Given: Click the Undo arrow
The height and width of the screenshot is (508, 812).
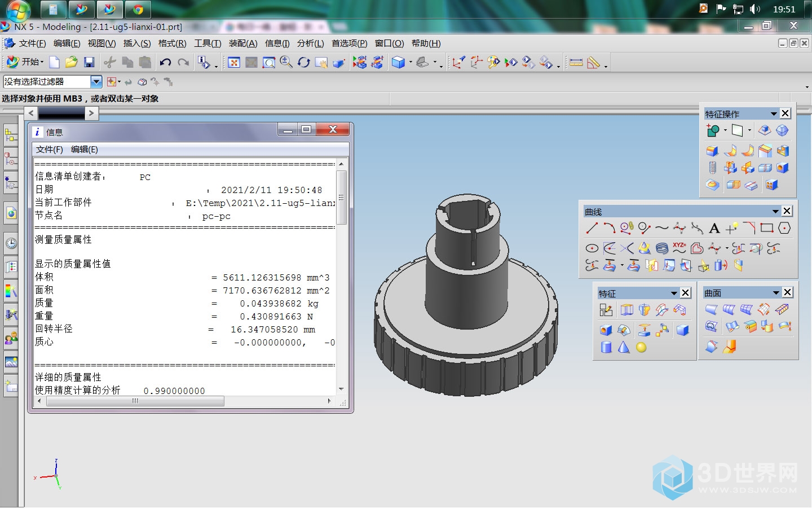Looking at the screenshot, I should (165, 62).
